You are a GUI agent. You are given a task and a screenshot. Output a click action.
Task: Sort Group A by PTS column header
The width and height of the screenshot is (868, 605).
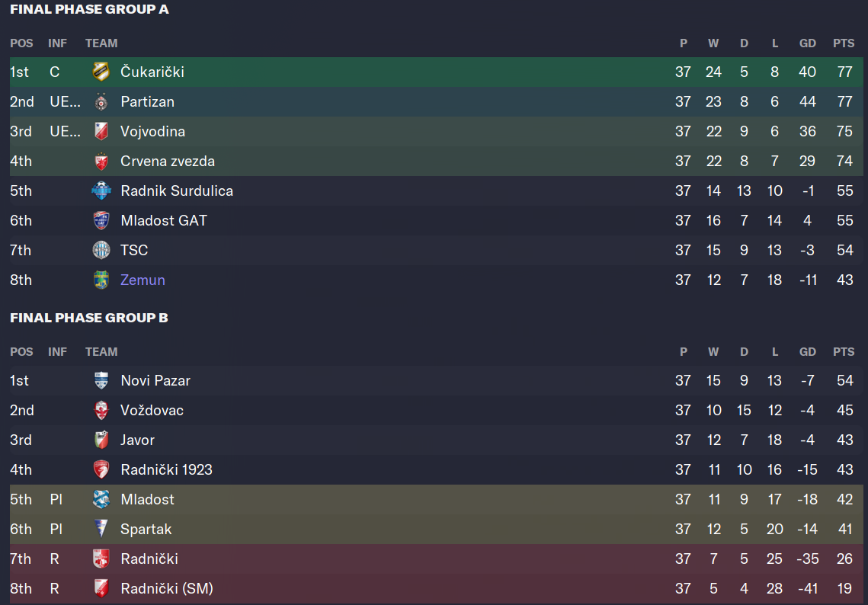(x=844, y=43)
